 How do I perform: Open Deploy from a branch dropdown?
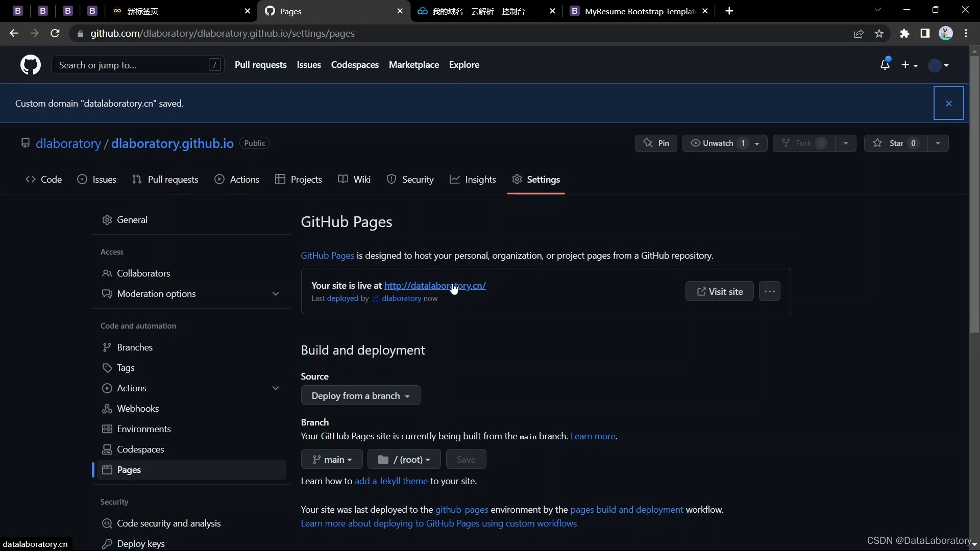[x=360, y=395]
